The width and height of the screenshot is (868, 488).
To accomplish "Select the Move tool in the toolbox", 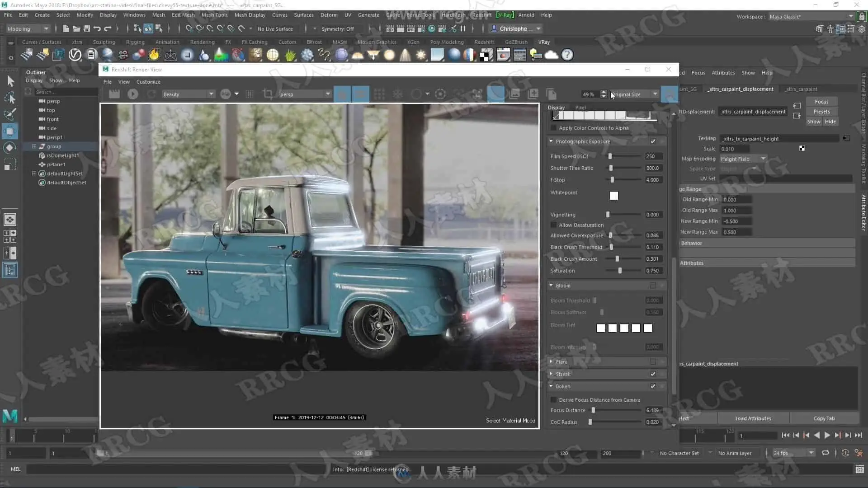I will pos(10,131).
